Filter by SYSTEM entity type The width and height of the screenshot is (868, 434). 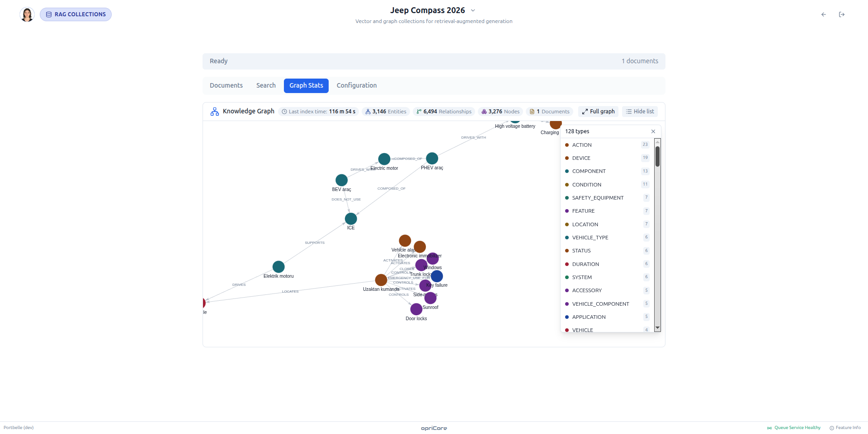click(x=607, y=277)
